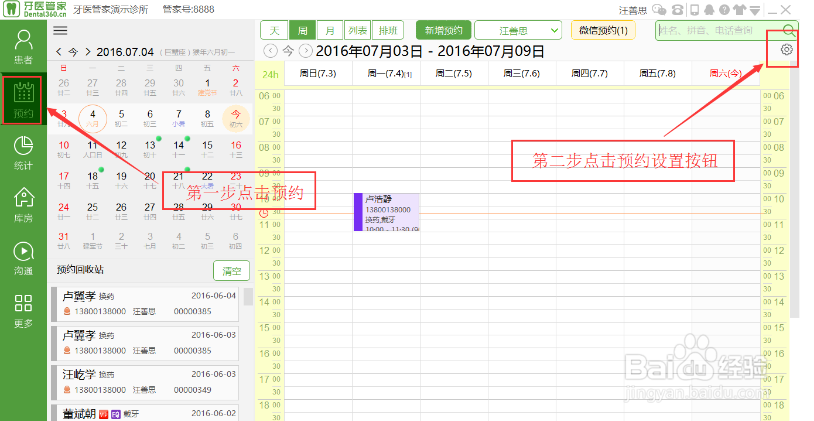Select July 31 in the mini calendar

[64, 240]
